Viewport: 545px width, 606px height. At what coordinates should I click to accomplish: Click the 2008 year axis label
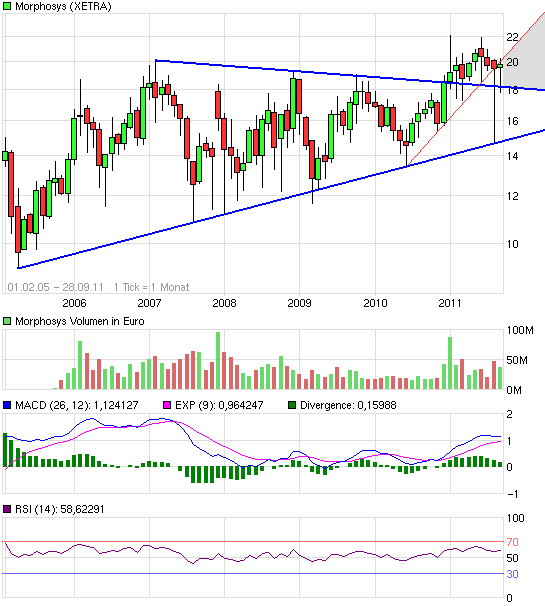[x=224, y=303]
